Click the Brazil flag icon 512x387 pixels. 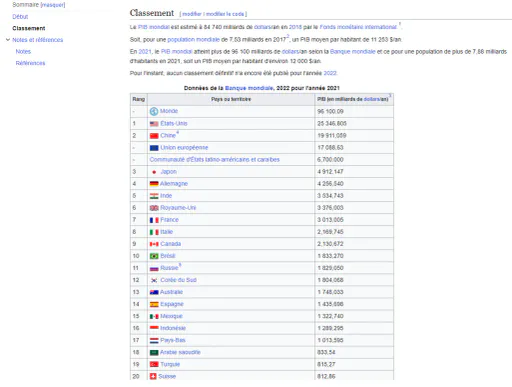click(154, 256)
